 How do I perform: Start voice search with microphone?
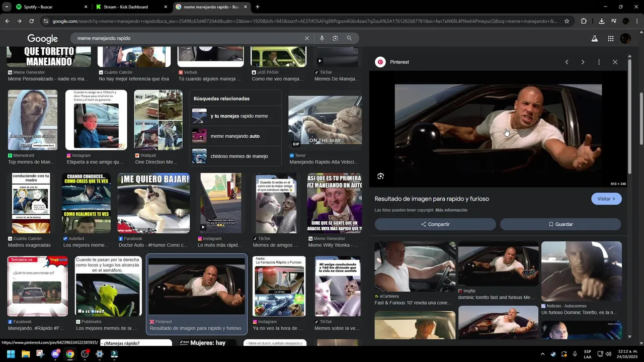321,38
